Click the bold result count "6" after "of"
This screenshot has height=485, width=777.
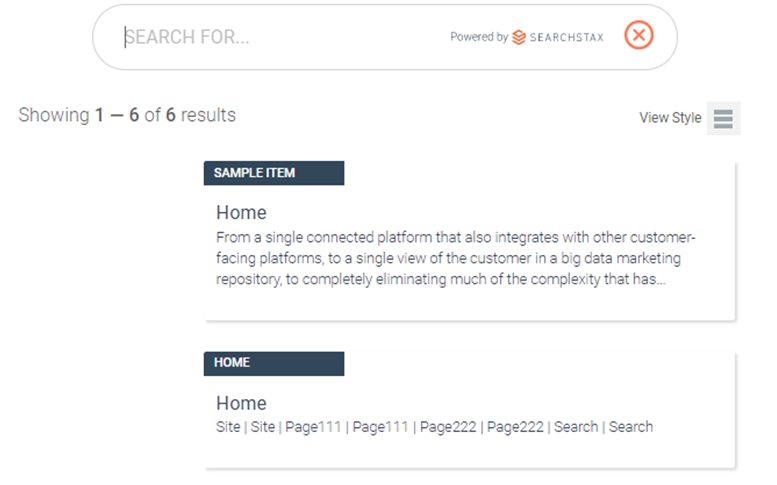click(x=170, y=115)
